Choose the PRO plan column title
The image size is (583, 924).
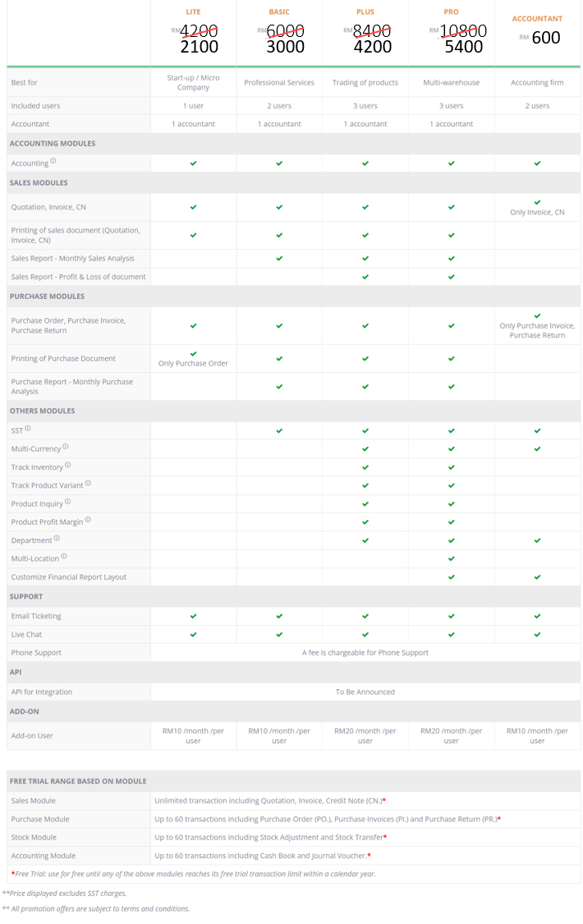click(x=451, y=11)
